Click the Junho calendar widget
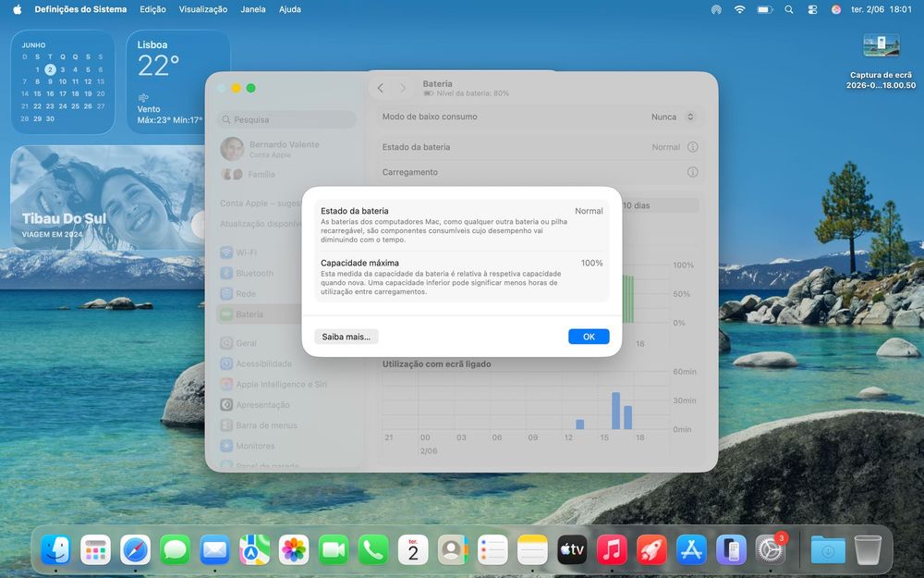 63,82
